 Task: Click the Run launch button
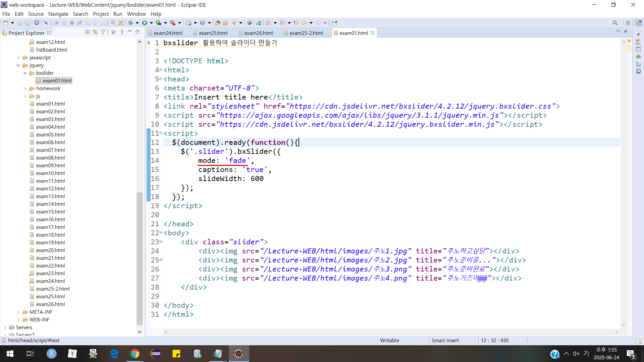pyautogui.click(x=145, y=23)
